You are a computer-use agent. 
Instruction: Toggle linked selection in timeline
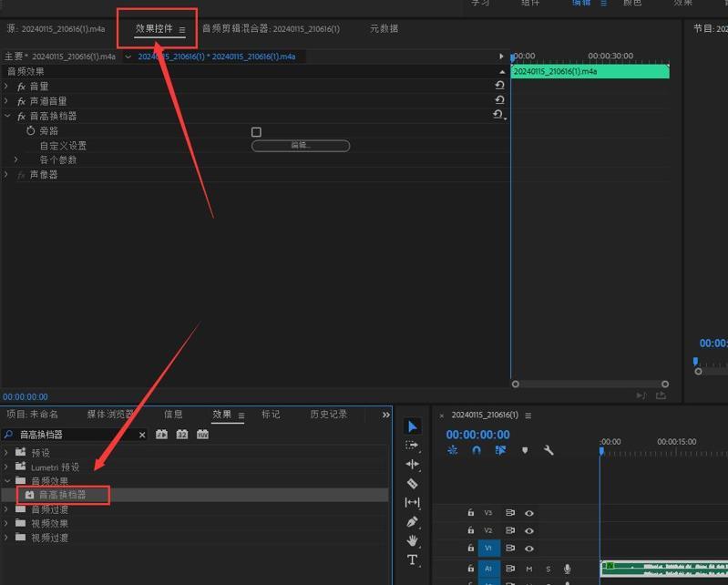500,450
